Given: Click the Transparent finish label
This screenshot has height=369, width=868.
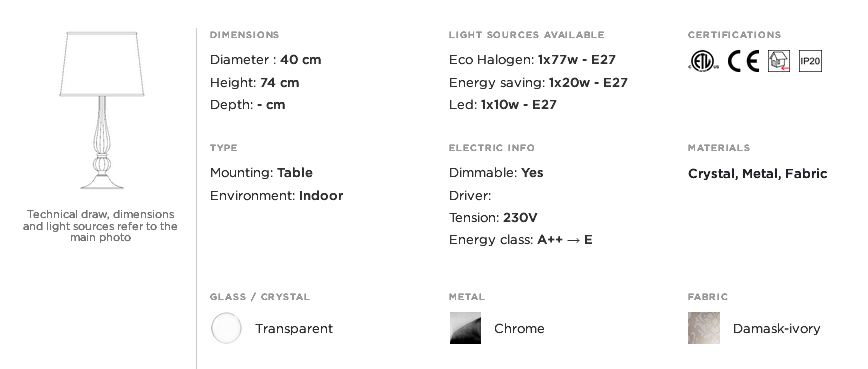Looking at the screenshot, I should pyautogui.click(x=294, y=329).
